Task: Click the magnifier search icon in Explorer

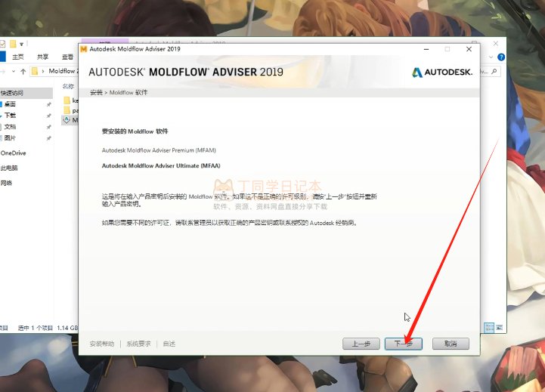Action: click(x=494, y=72)
